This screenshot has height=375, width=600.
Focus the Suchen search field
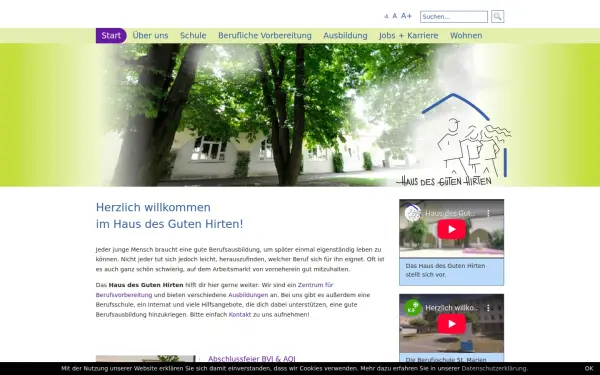point(454,17)
